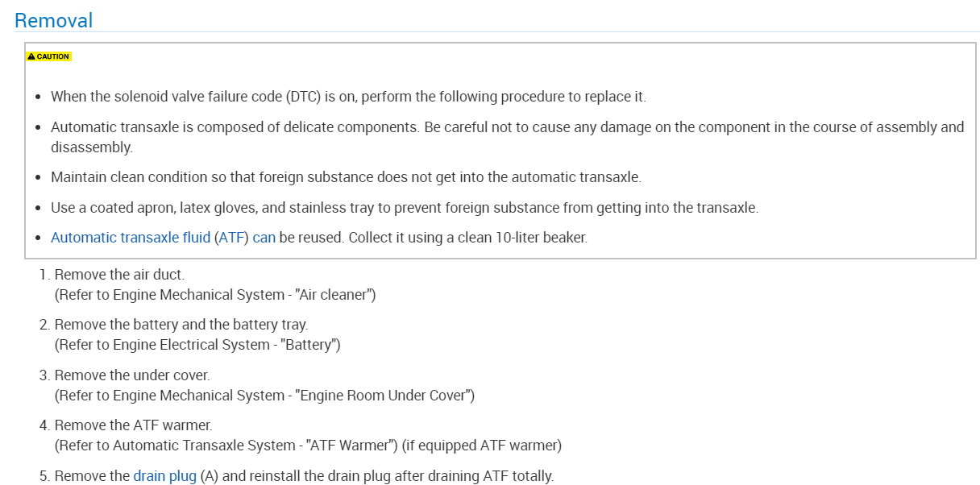Click the yellow CAUTION warning badge
Image resolution: width=980 pixels, height=485 pixels.
48,57
